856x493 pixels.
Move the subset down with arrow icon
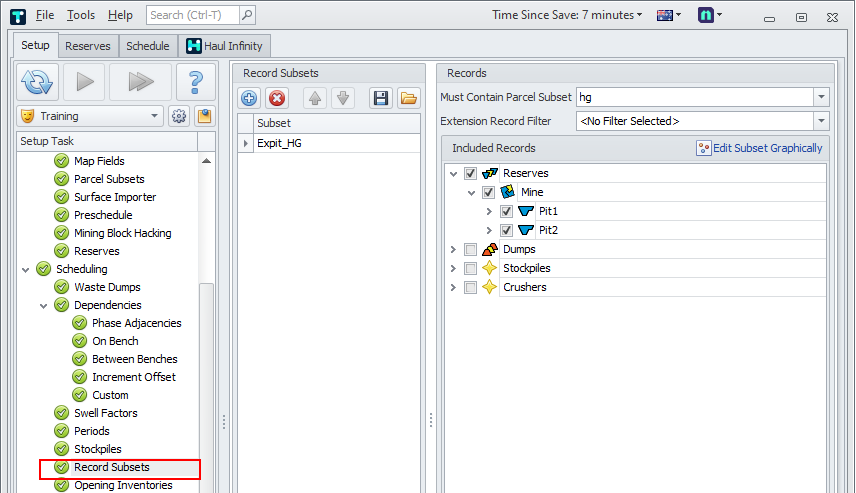(x=343, y=98)
